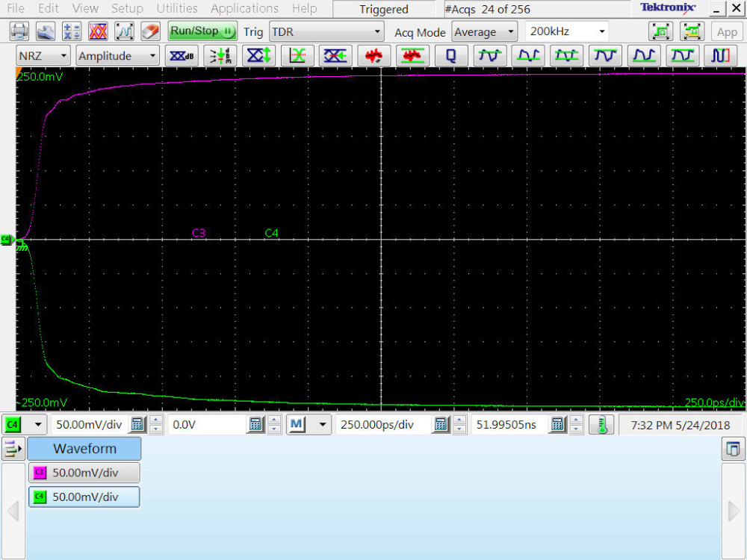Click the green and yellow dual waveform view icon
This screenshot has height=560, width=747.
tap(692, 31)
